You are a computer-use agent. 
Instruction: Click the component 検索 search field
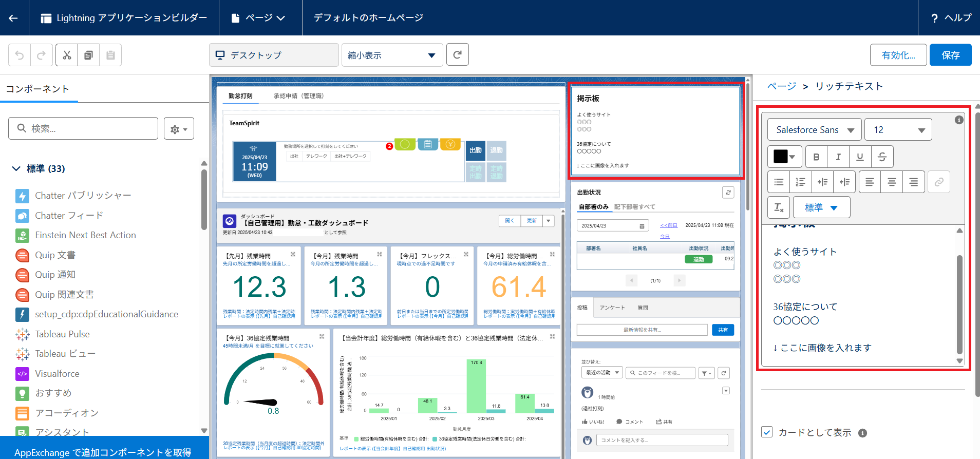coord(83,128)
